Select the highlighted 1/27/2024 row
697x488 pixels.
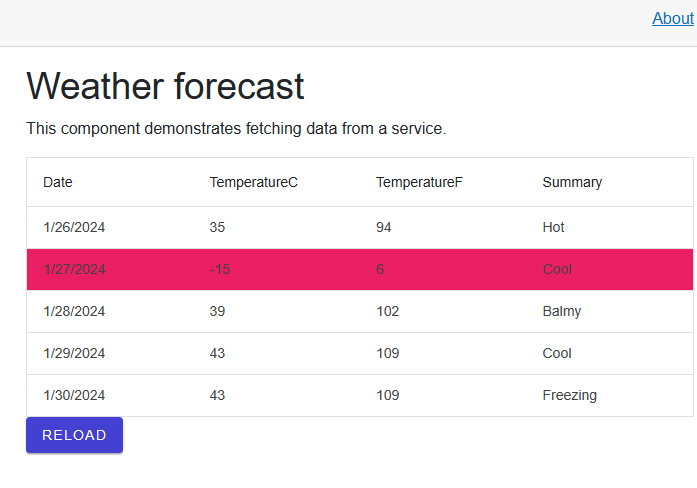[x=360, y=269]
